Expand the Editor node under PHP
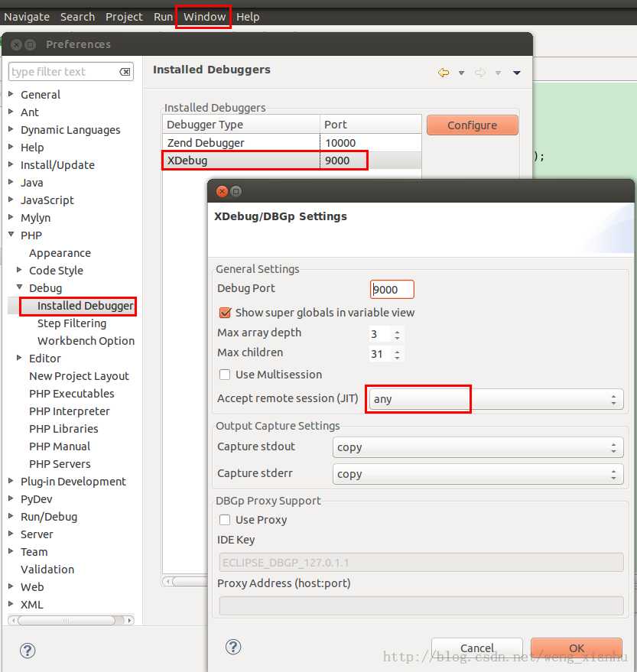The height and width of the screenshot is (672, 637). [19, 358]
